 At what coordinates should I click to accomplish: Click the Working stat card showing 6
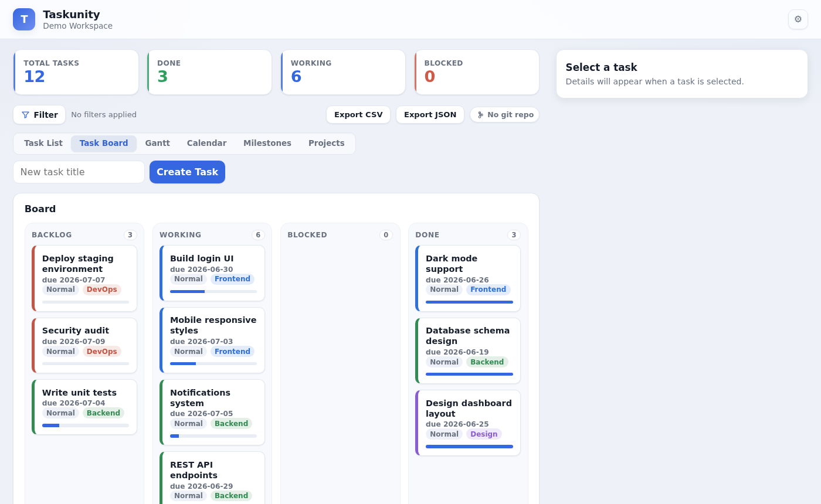(343, 72)
